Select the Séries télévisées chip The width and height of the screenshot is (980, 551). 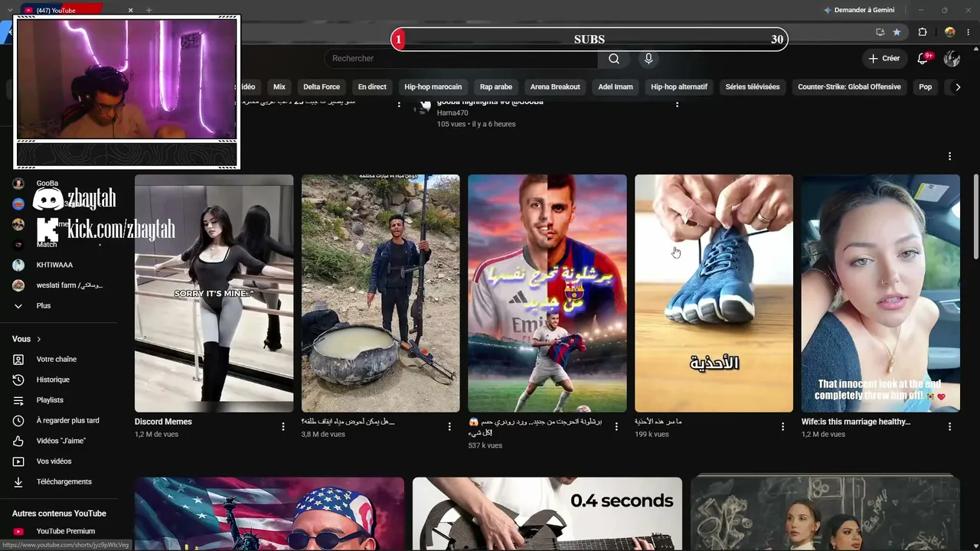click(x=753, y=86)
